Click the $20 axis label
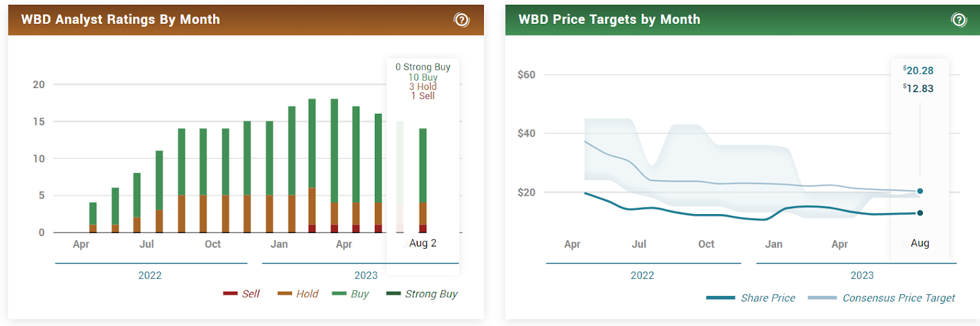Image resolution: width=980 pixels, height=326 pixels. pos(526,192)
